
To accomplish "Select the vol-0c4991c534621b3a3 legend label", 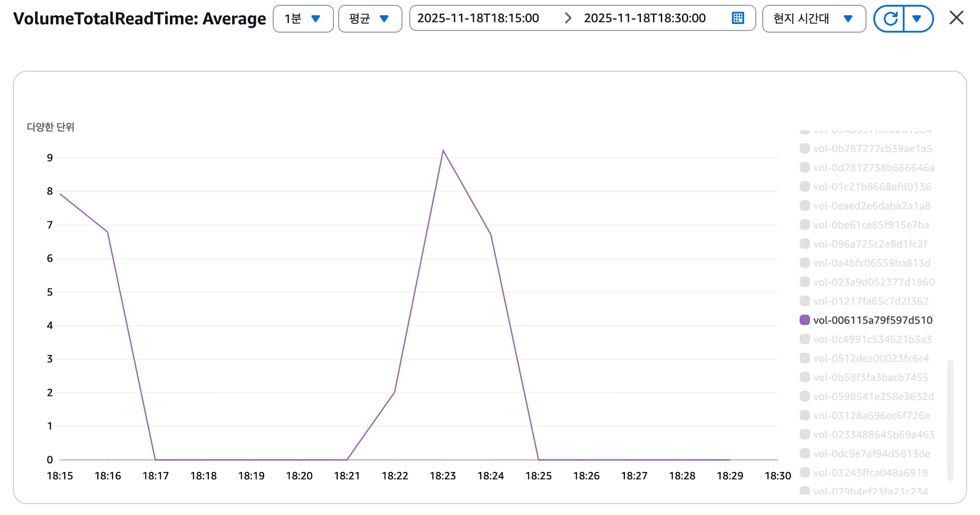I will [872, 340].
